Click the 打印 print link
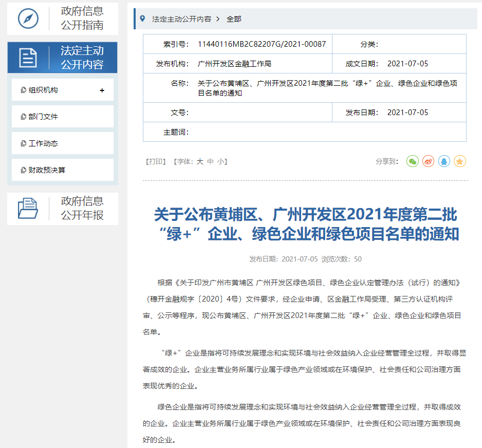482x448 pixels. [x=156, y=161]
